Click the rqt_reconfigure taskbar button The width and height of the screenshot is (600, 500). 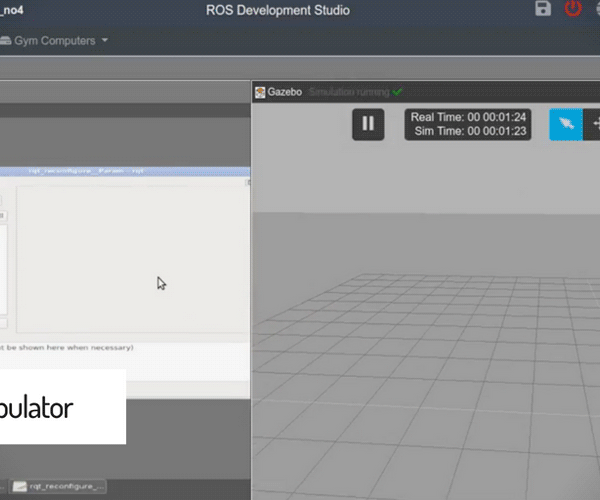tap(58, 487)
